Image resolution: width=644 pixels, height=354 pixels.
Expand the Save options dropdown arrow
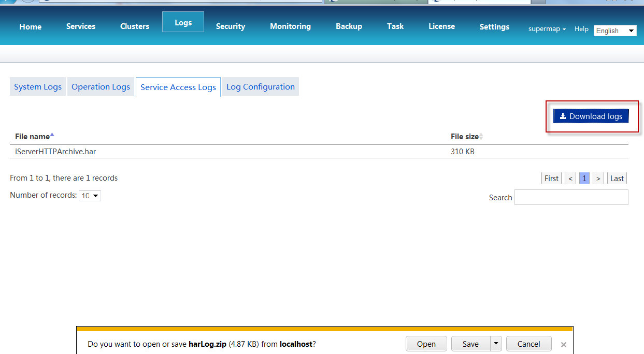tap(496, 344)
